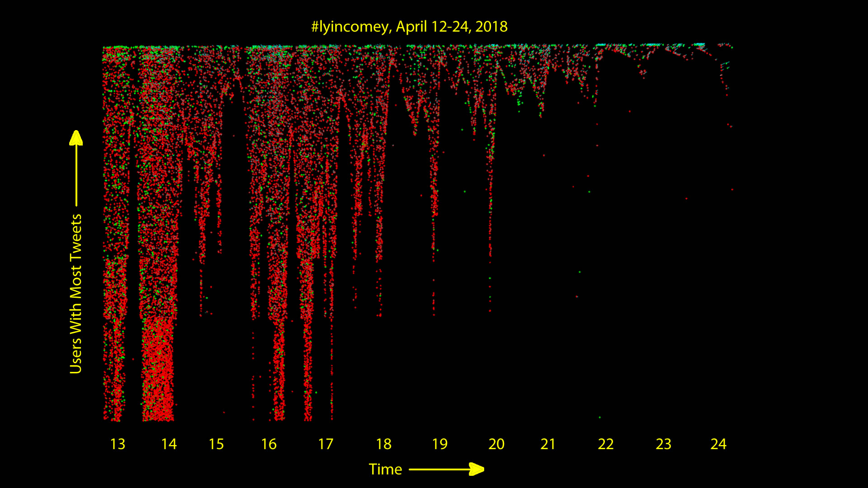Click the date label 23 on time axis
Viewport: 868px width, 488px height.
point(663,444)
